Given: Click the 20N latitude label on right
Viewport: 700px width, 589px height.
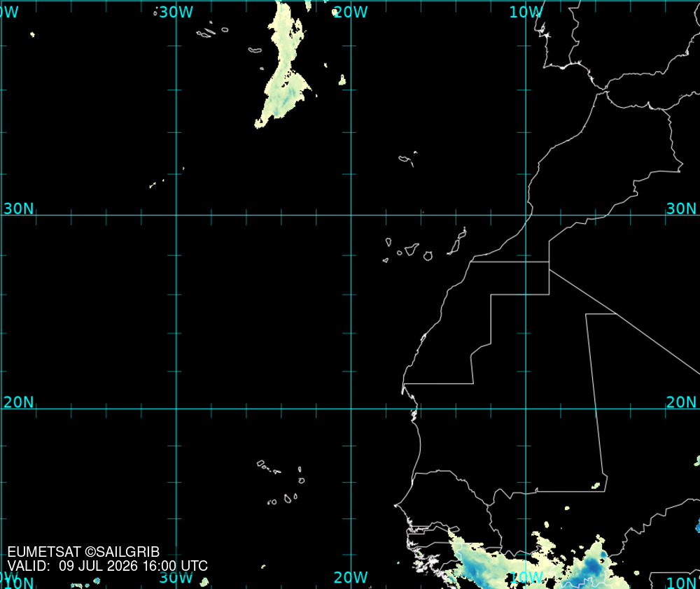Looking at the screenshot, I should (x=681, y=402).
